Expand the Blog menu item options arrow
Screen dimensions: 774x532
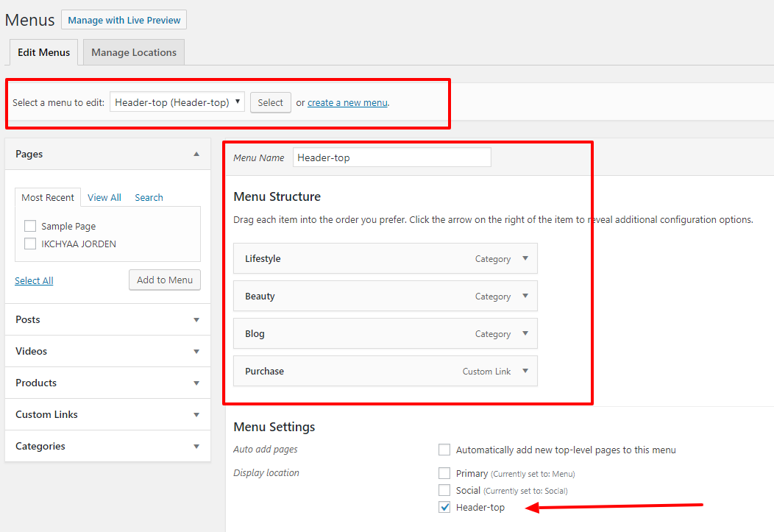pos(525,333)
